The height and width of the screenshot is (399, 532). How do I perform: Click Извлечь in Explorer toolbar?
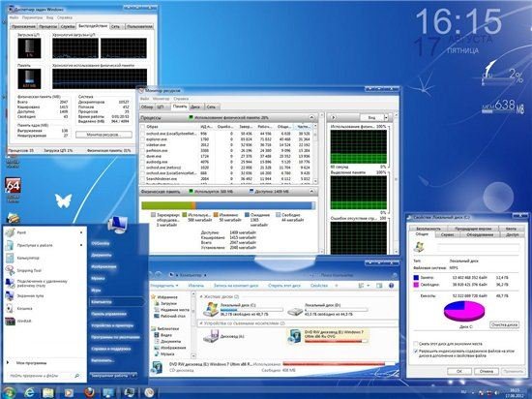click(195, 286)
